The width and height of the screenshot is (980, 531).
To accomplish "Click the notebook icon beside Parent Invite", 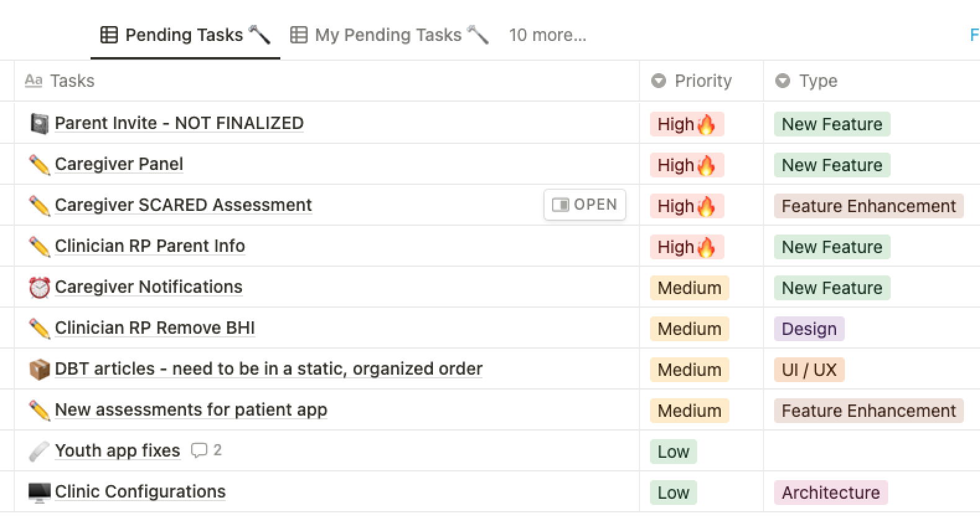I will tap(39, 123).
